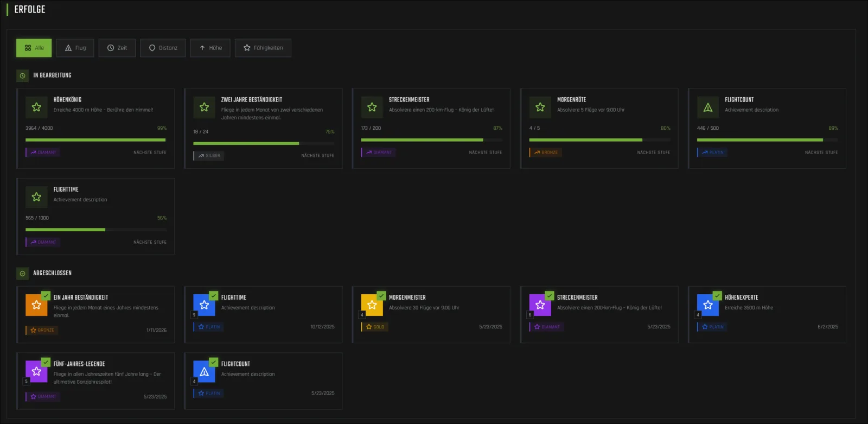Screen dimensions: 868x424
Task: Switch to the Zeit filter tab
Action: click(x=117, y=48)
